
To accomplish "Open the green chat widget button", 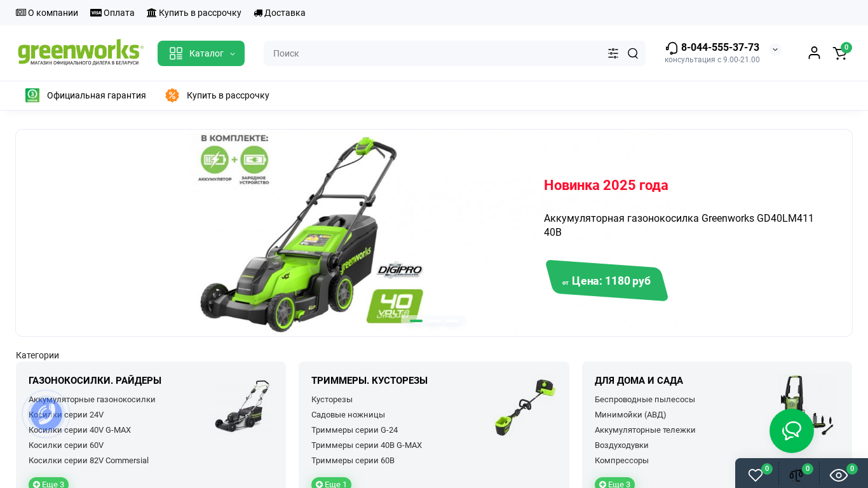I will 792,431.
